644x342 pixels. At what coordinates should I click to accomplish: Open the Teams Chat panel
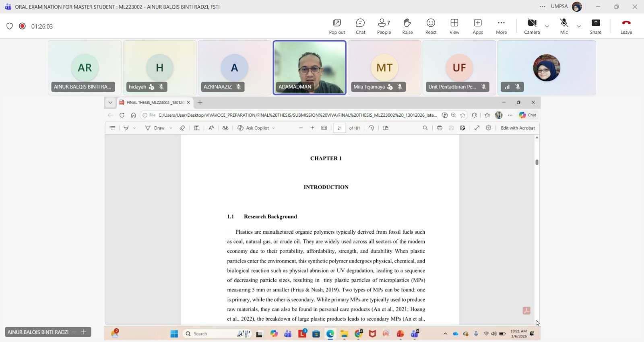(360, 27)
